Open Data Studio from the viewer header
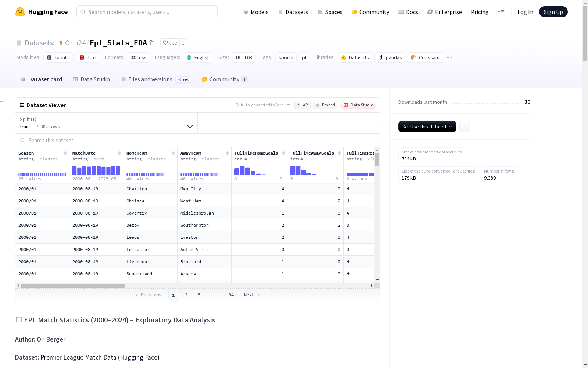This screenshot has height=368, width=588. (x=358, y=105)
